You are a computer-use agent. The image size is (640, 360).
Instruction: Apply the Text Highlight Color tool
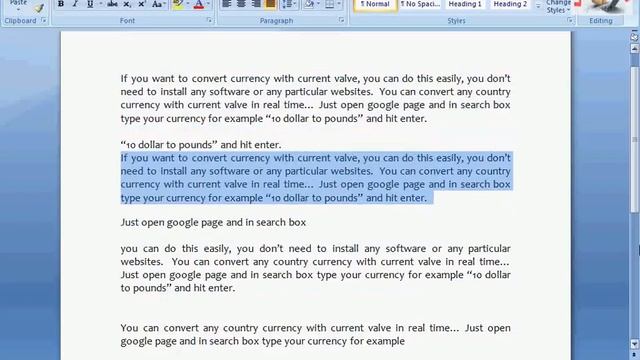point(178,4)
